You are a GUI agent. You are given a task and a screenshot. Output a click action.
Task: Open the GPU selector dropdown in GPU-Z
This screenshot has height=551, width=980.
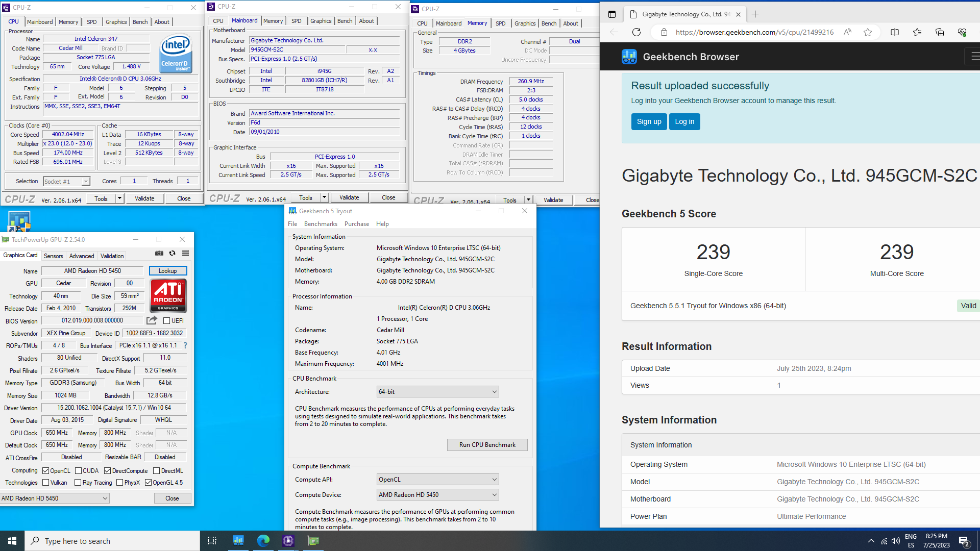tap(55, 498)
